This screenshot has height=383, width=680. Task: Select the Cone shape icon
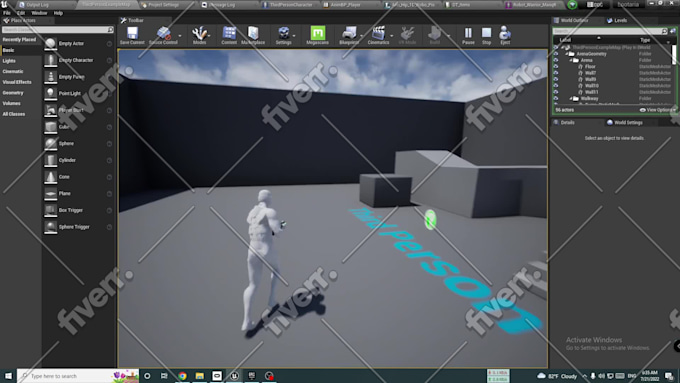50,177
